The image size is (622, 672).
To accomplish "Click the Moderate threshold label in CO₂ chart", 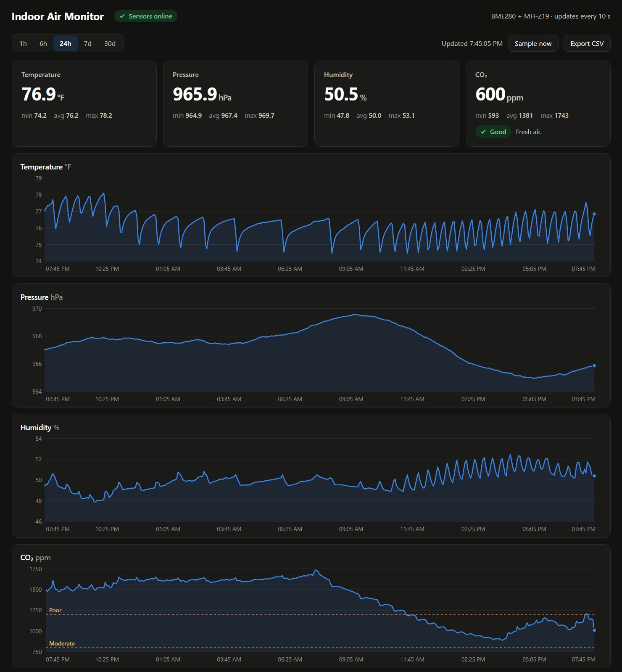I will click(62, 643).
